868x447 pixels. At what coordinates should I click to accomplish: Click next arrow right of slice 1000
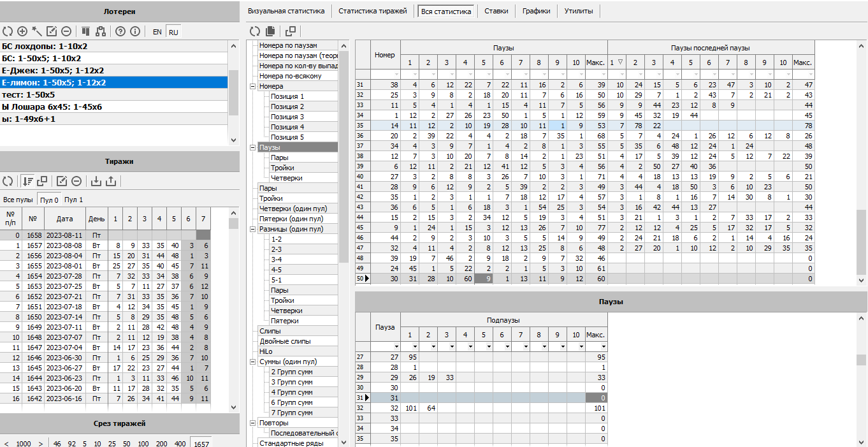pos(41,443)
